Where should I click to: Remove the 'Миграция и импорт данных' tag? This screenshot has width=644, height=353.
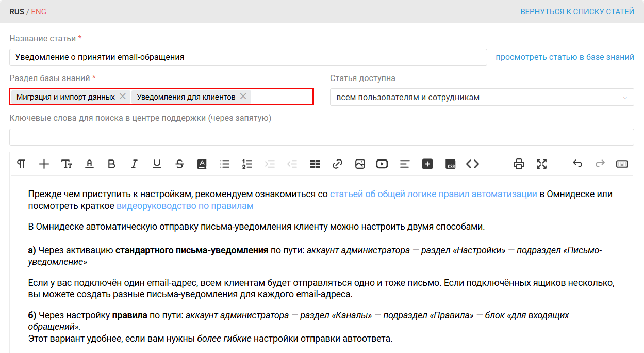click(x=122, y=97)
